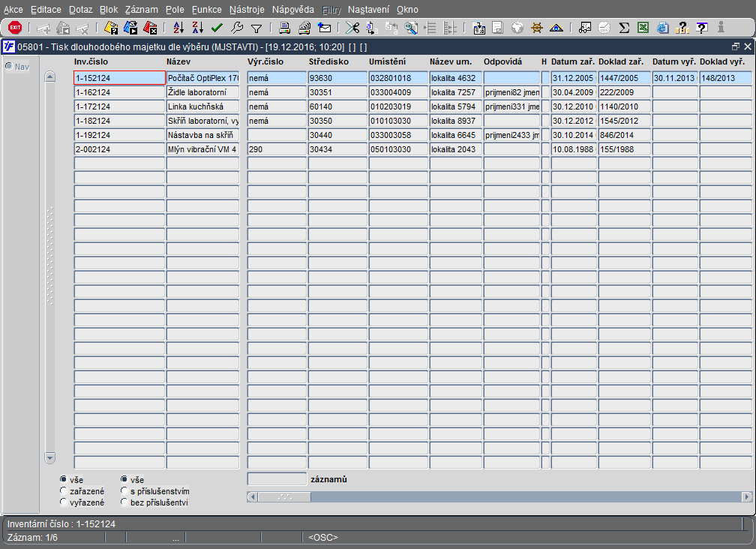The width and height of the screenshot is (756, 549).
Task: Click the cell 'Židle laboratorní'
Action: [x=202, y=92]
